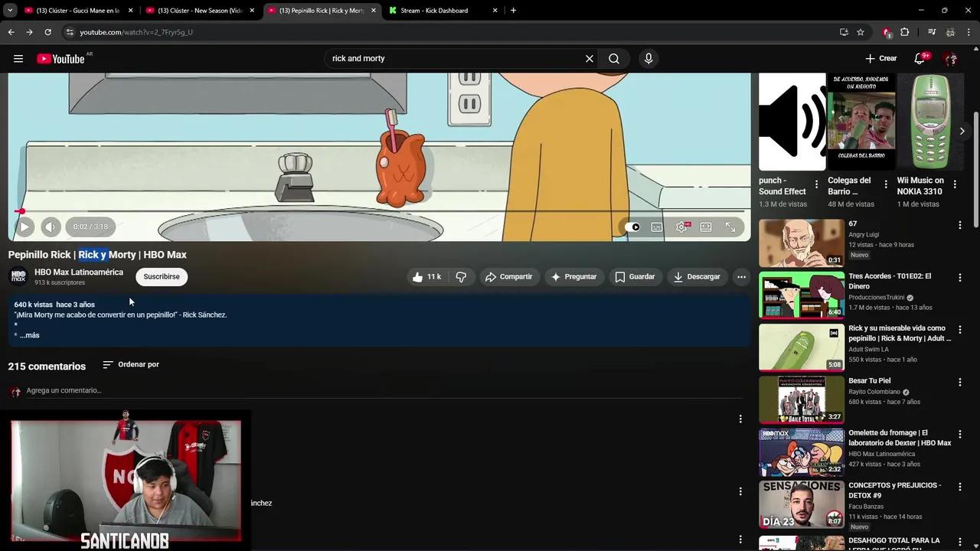Click the Preguntar button
Image resolution: width=980 pixels, height=551 pixels.
[574, 277]
